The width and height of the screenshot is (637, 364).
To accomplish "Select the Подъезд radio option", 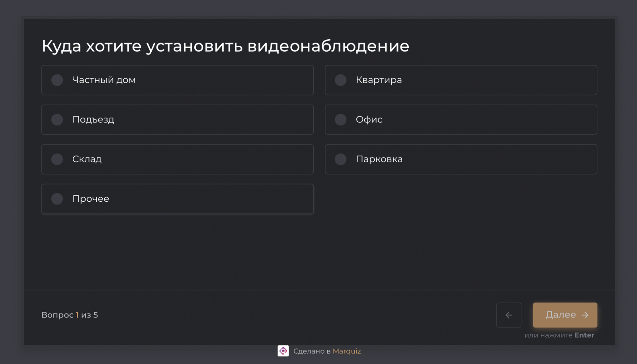I will [x=57, y=120].
